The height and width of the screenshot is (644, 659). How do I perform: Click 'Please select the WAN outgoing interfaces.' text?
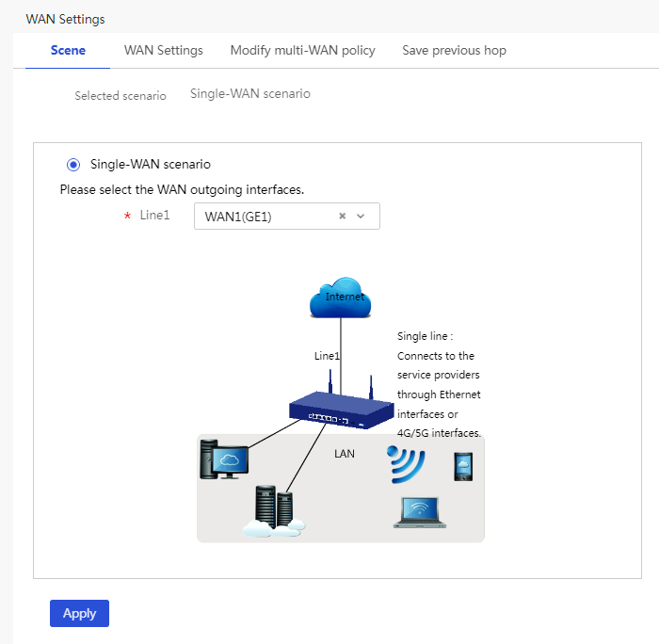pyautogui.click(x=182, y=189)
